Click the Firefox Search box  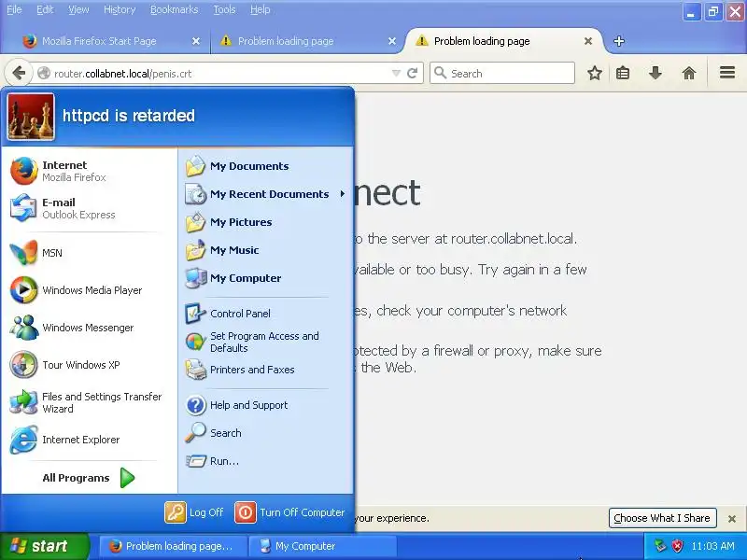point(502,74)
